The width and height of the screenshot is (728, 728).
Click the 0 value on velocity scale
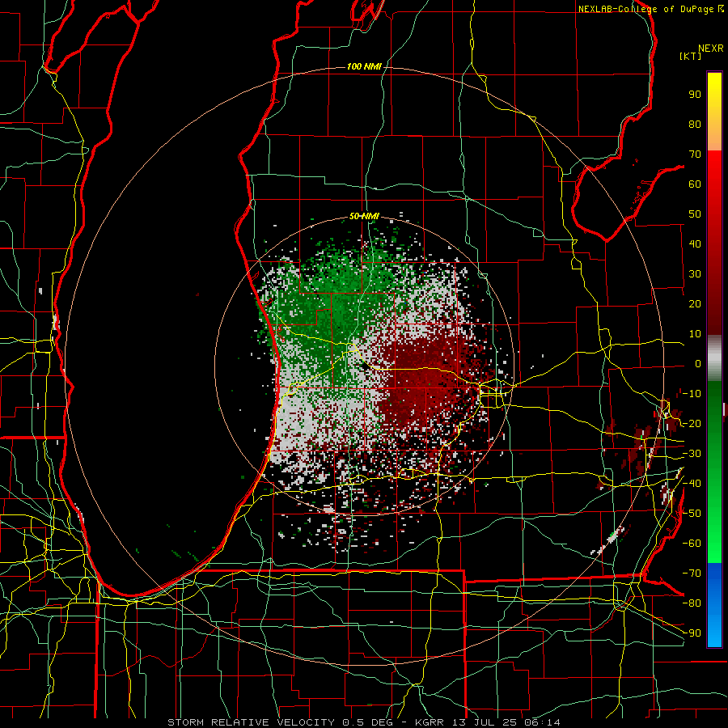point(698,364)
